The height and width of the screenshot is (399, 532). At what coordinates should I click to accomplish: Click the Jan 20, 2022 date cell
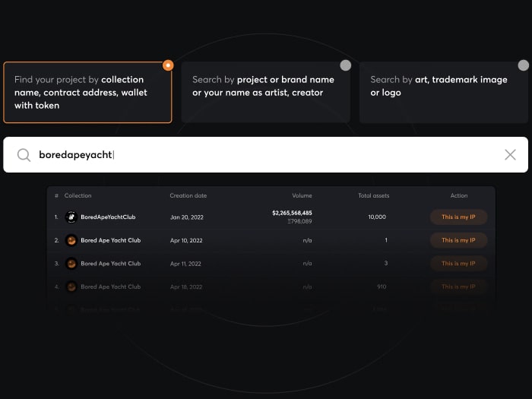tap(187, 217)
